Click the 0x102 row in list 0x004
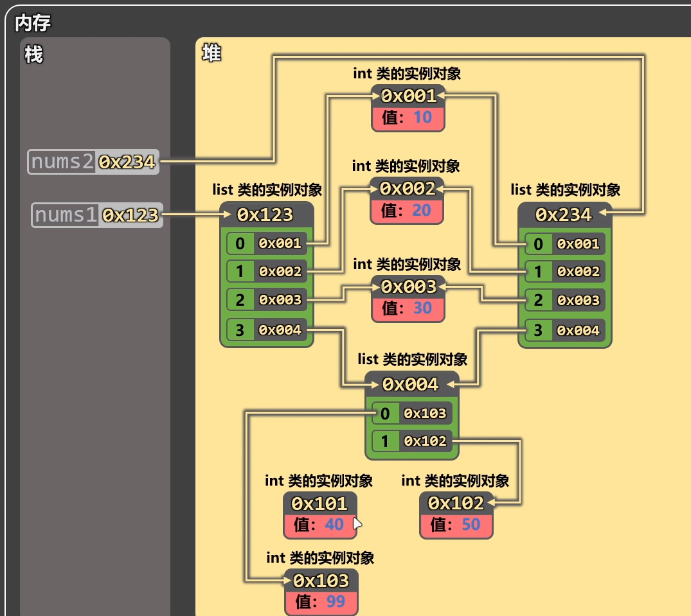This screenshot has width=691, height=616. click(412, 441)
